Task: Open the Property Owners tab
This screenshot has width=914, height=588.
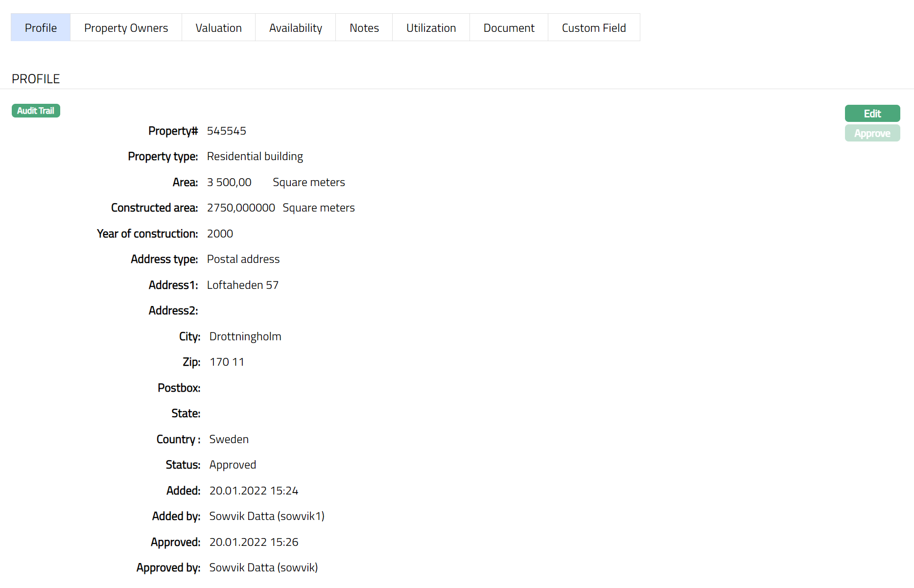Action: tap(126, 28)
